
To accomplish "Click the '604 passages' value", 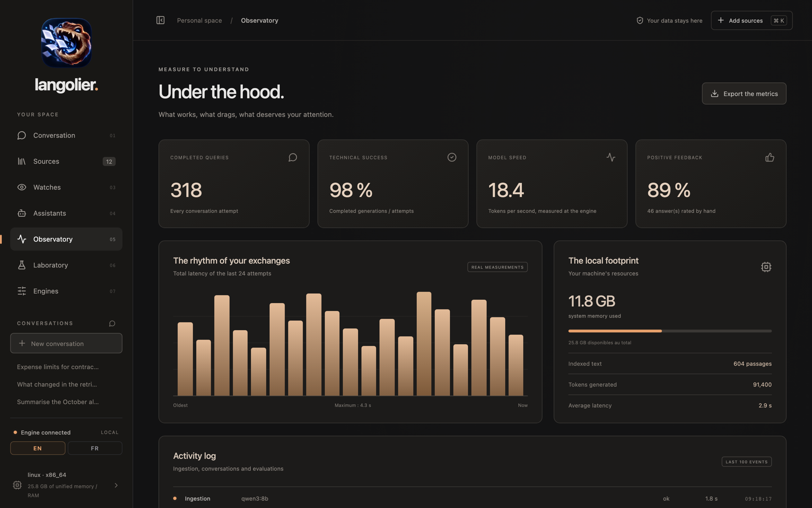I will click(x=752, y=364).
